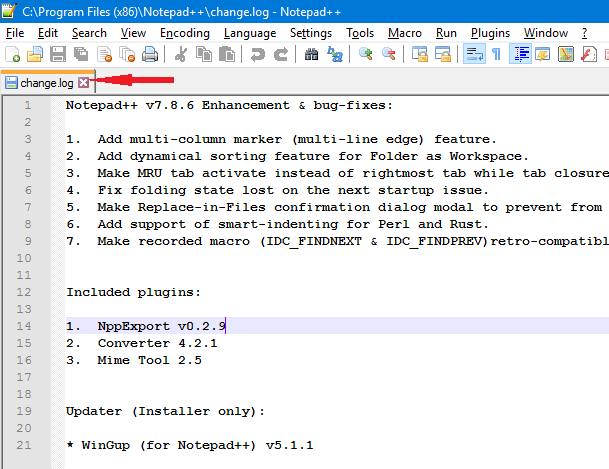Click the Notepad++ title bar app icon
Viewport: 609px width, 469px height.
9,11
